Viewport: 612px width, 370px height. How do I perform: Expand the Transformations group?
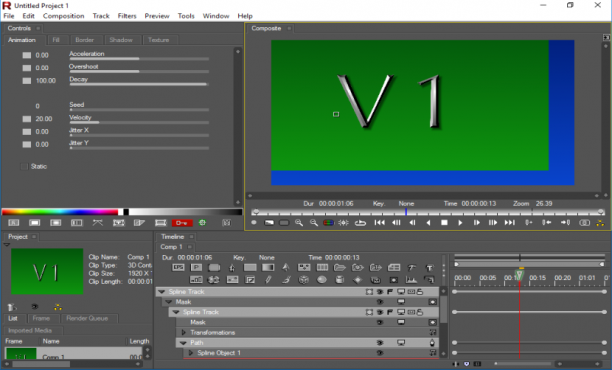tap(183, 333)
